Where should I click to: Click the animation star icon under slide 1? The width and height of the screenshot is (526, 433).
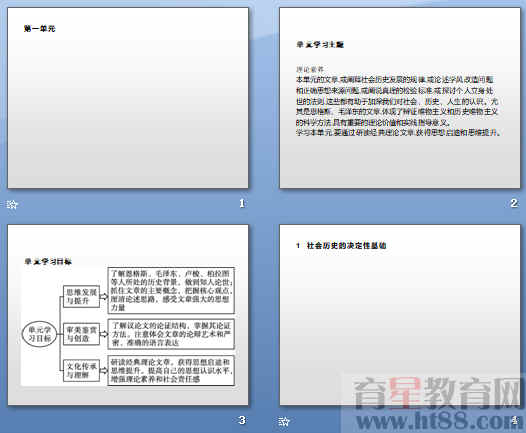click(12, 204)
